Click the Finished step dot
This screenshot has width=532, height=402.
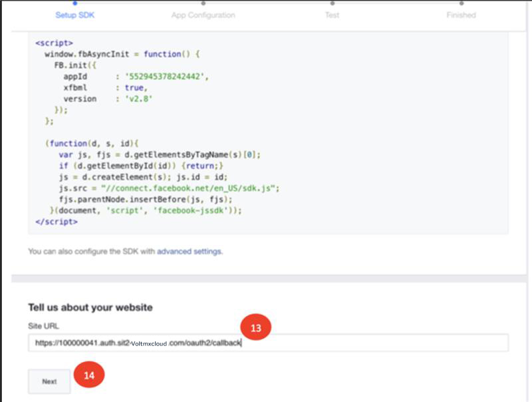coord(461,3)
